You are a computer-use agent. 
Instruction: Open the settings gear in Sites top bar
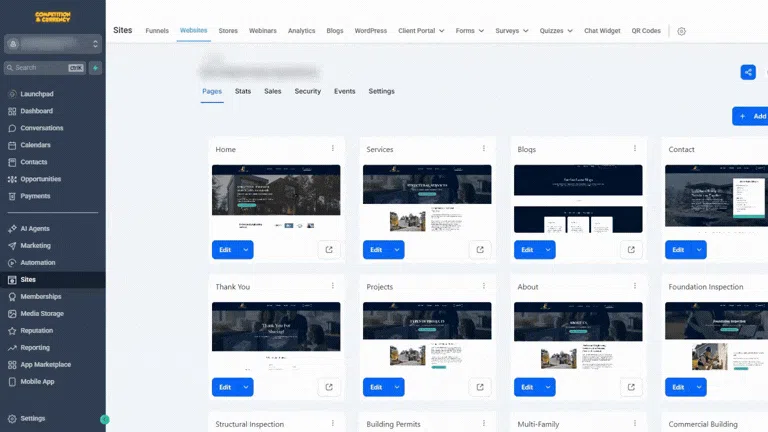coord(681,31)
